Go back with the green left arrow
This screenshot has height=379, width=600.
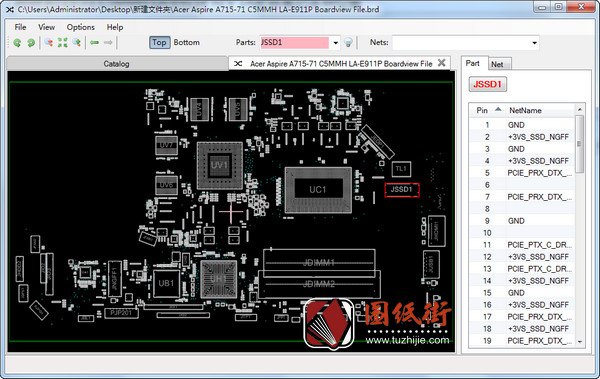click(95, 42)
